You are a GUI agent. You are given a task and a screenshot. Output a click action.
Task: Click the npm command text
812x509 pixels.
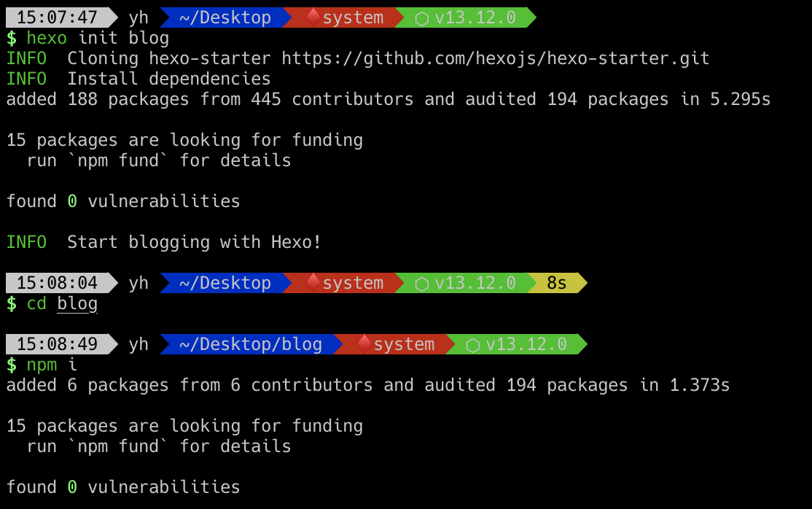[42, 365]
